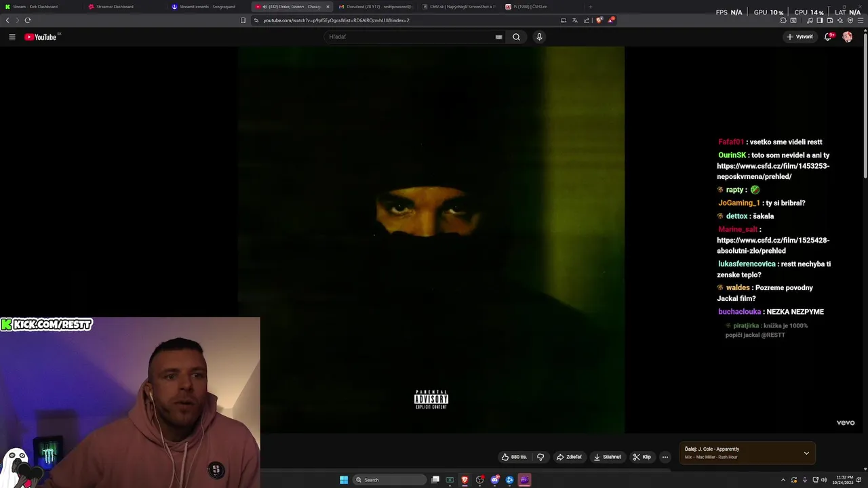Image resolution: width=868 pixels, height=488 pixels.
Task: Go back with the browser back arrow
Action: coord(7,20)
